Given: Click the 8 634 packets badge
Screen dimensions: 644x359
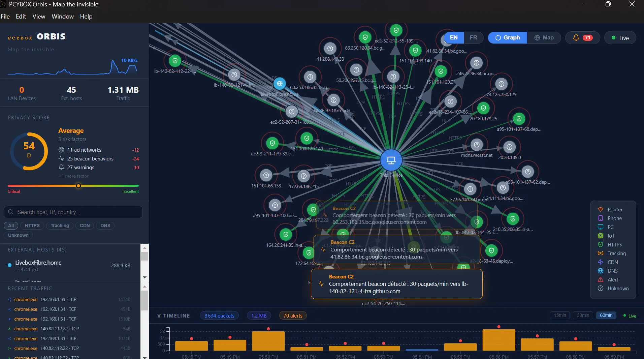Looking at the screenshot, I should point(219,316).
